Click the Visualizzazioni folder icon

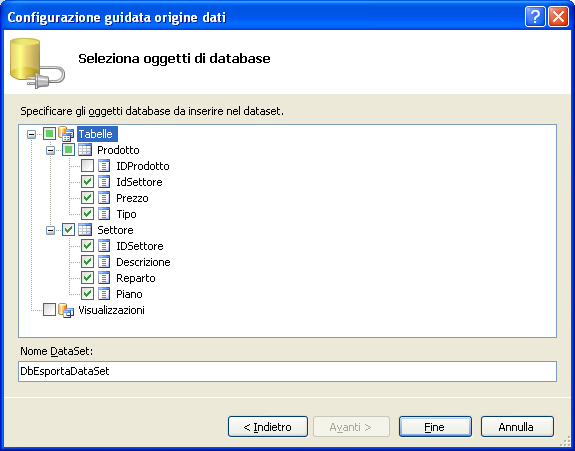(x=66, y=310)
